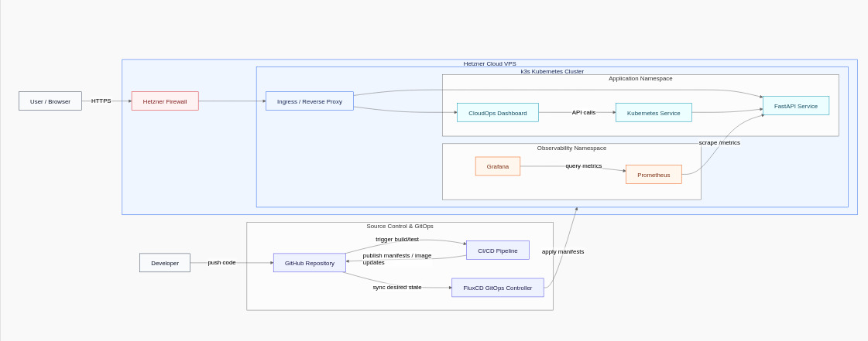Click the GitHub Repository node

click(x=310, y=263)
